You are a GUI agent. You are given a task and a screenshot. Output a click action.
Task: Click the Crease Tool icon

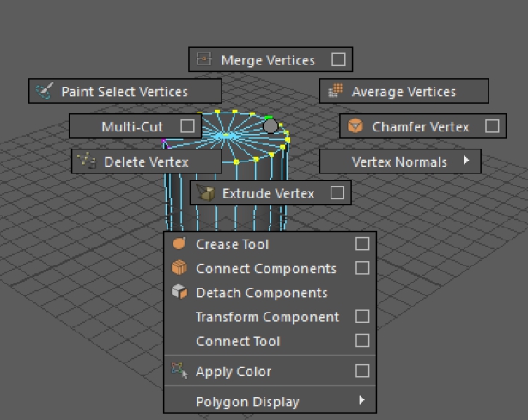tap(179, 244)
